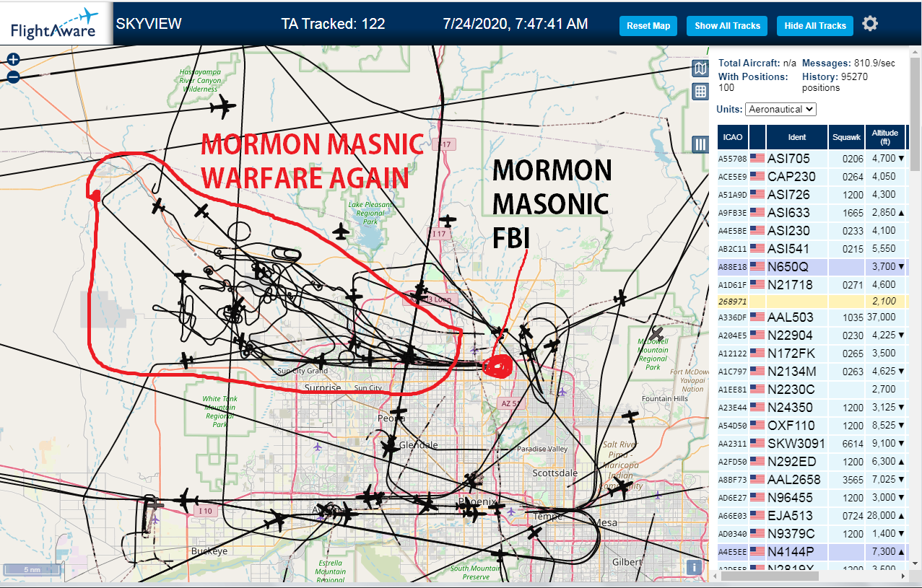The image size is (922, 588).
Task: Open the Units dropdown
Action: [780, 109]
